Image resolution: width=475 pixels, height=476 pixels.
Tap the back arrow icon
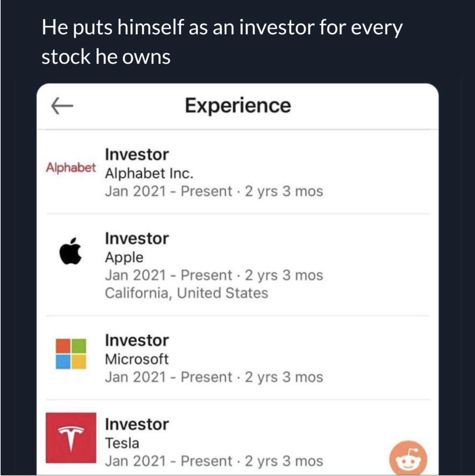[x=62, y=106]
